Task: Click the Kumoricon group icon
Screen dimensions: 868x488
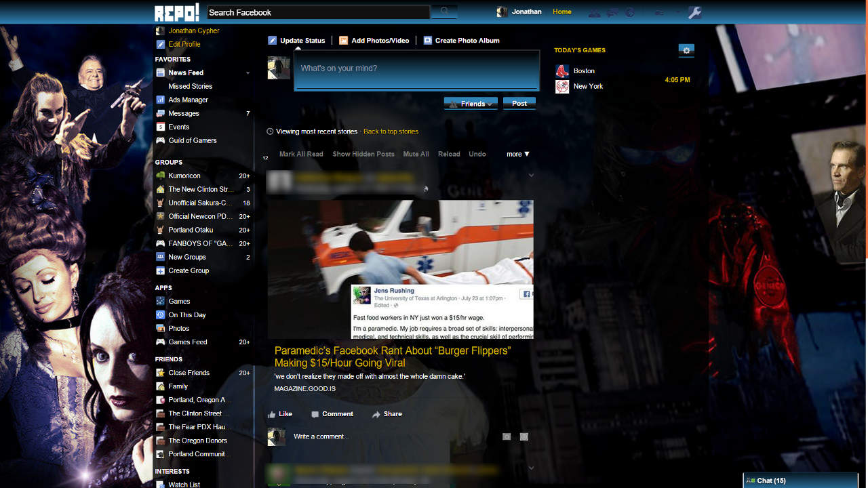Action: [161, 176]
